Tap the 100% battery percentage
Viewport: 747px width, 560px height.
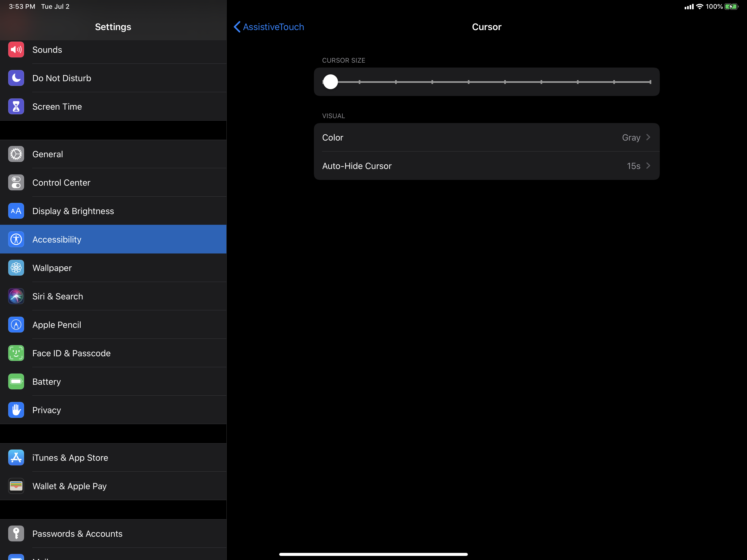(714, 6)
